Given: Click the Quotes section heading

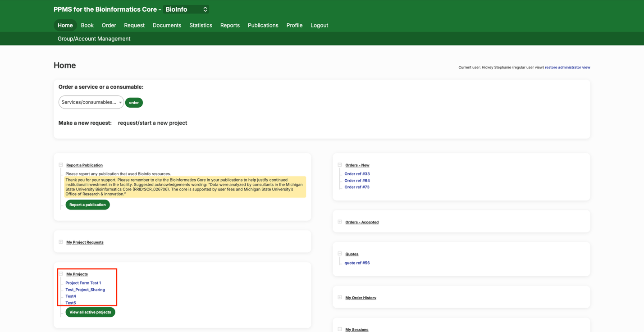Looking at the screenshot, I should point(352,254).
